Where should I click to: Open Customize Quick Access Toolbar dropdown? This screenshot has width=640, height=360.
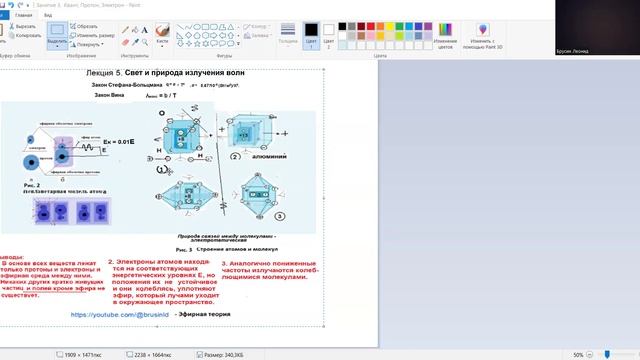(28, 5)
